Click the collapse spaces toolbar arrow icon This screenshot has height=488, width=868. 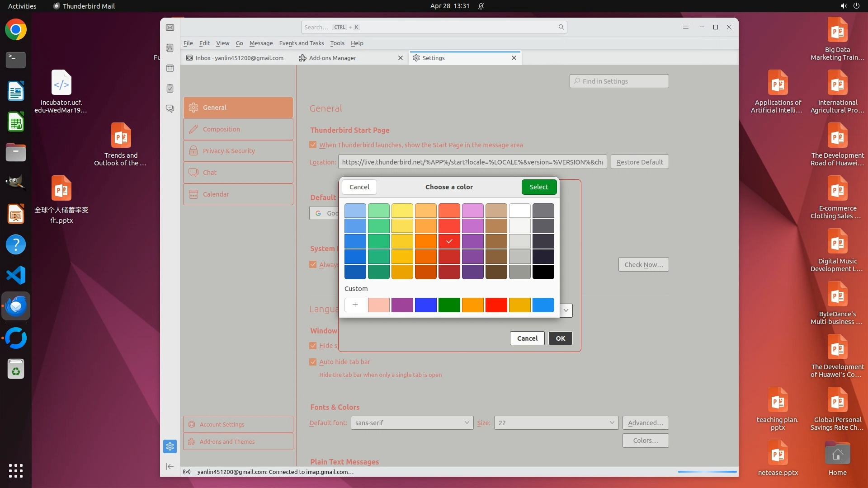[170, 466]
